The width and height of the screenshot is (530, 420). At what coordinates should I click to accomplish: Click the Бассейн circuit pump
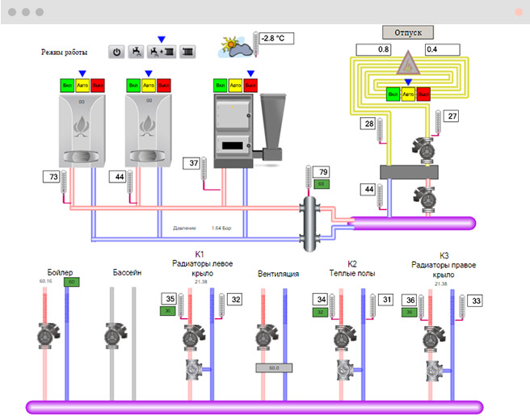pyautogui.click(x=116, y=336)
